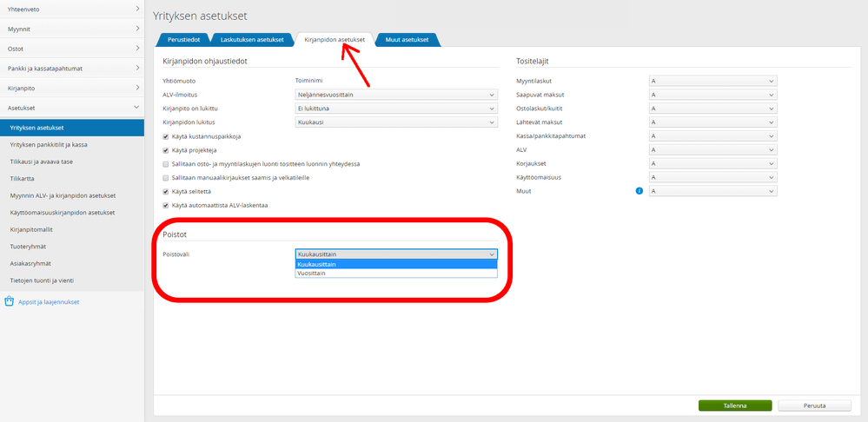
Task: Toggle Käytä projekteja checkbox
Action: point(165,150)
